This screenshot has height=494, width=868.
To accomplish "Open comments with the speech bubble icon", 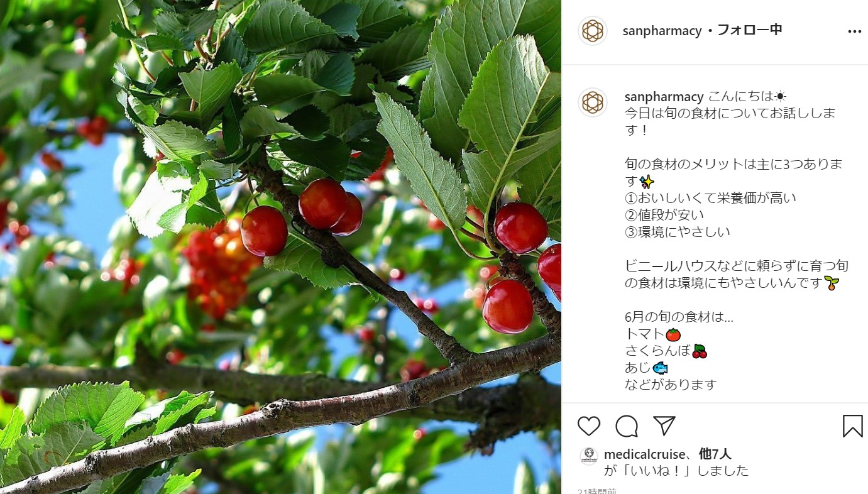I will point(627,426).
